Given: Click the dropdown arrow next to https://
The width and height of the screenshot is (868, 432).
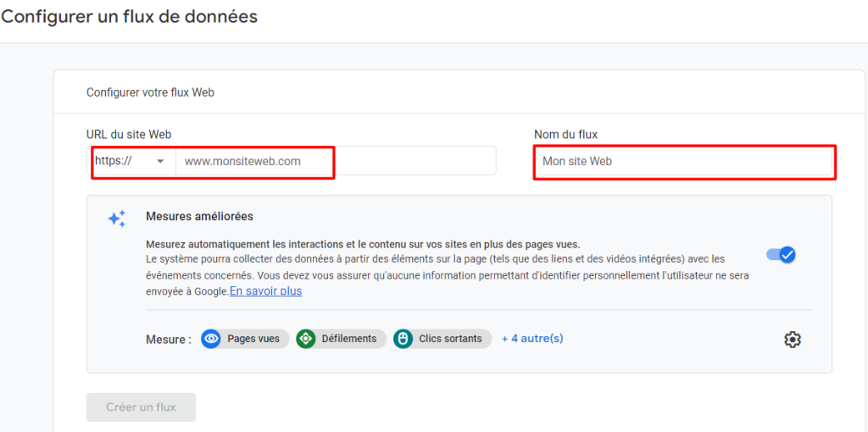Looking at the screenshot, I should pos(161,161).
